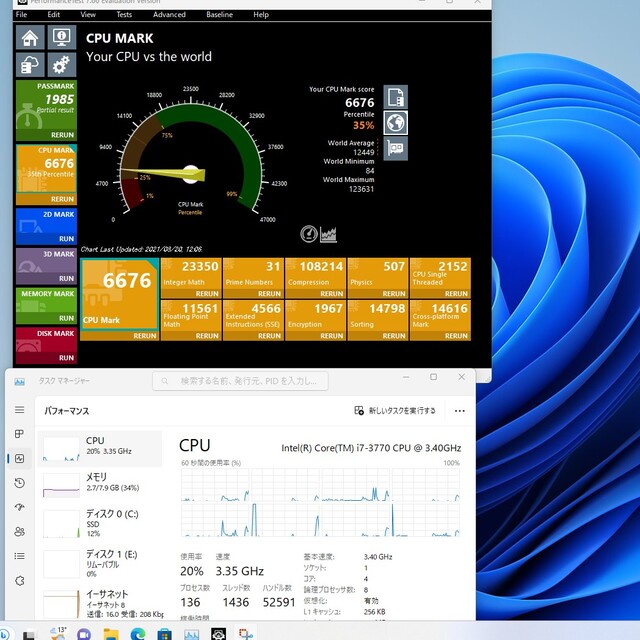Screen dimensions: 640x640
Task: Open the PerformanceTest home icon
Action: [30, 37]
